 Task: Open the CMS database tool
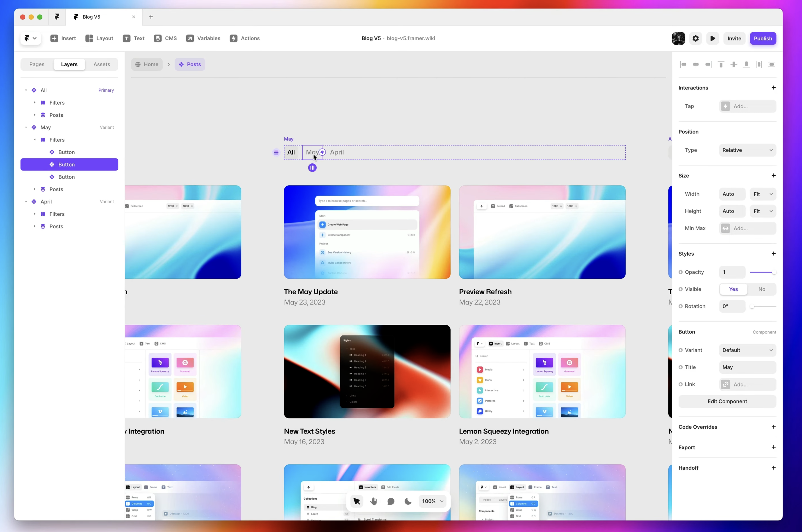[x=158, y=38]
